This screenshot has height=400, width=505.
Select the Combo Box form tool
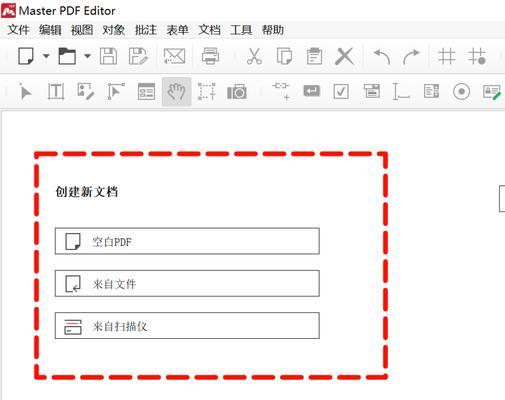(371, 91)
